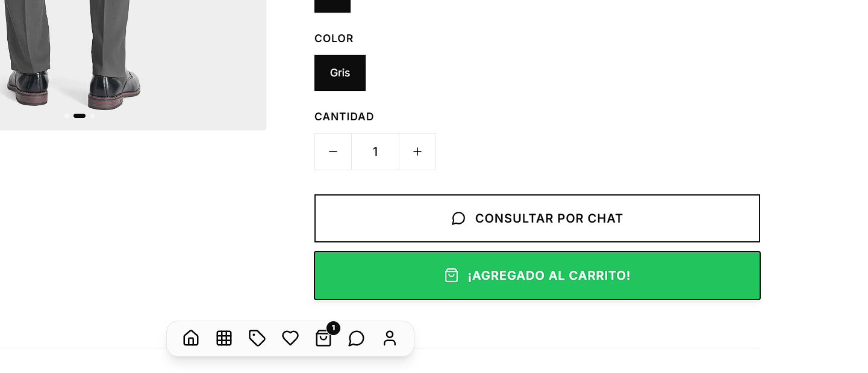Open the account profile icon
868x373 pixels.
(390, 338)
